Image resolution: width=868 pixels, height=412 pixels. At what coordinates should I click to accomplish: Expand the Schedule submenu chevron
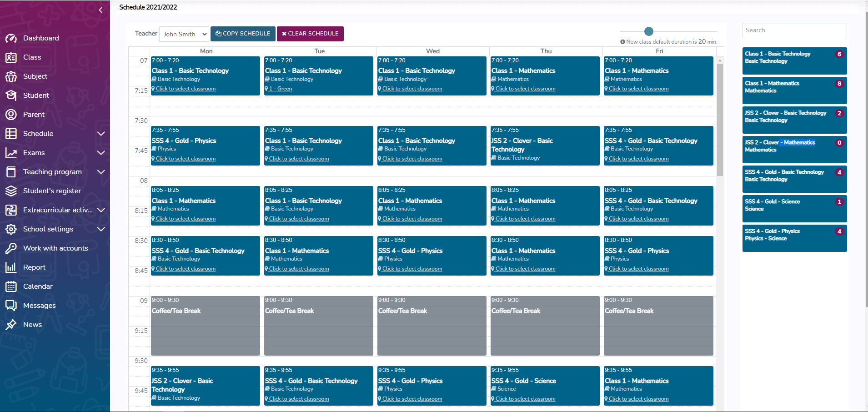coord(101,134)
